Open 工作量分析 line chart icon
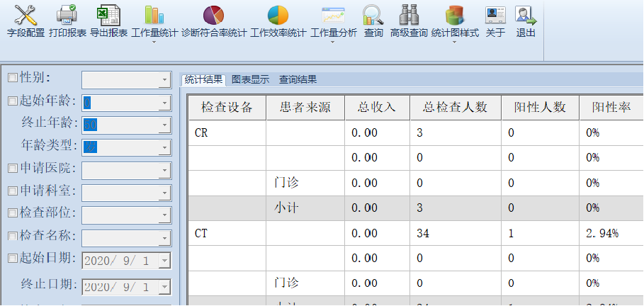644x306 pixels. (x=333, y=15)
